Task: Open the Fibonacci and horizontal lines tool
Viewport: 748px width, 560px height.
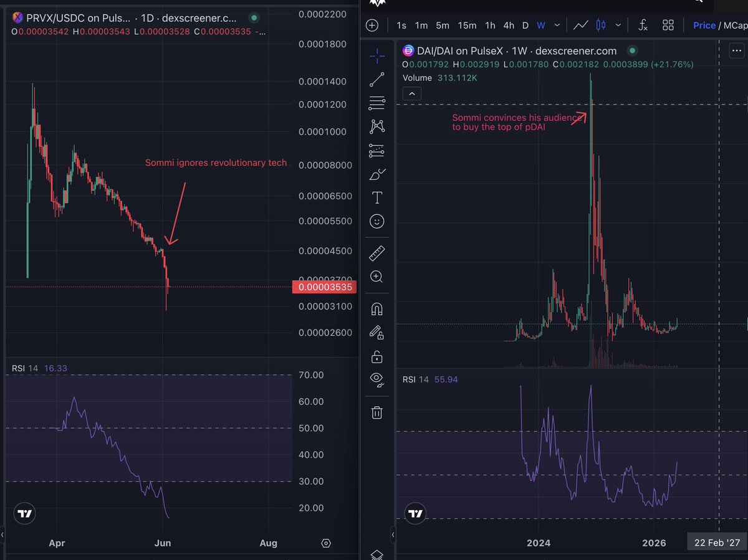Action: [x=377, y=103]
